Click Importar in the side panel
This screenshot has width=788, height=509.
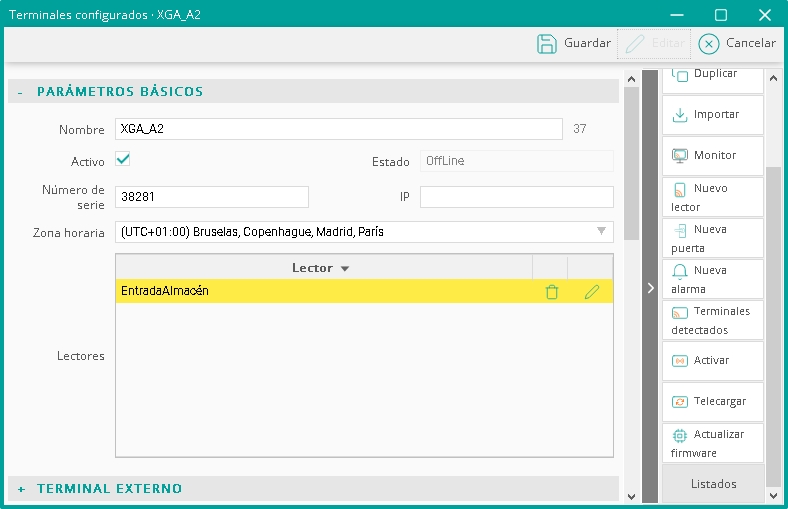click(x=712, y=115)
